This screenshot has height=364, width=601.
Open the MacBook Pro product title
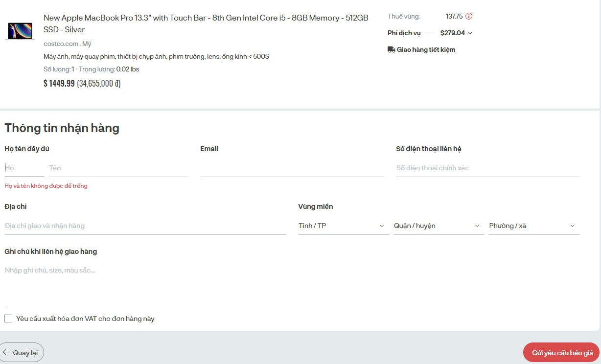206,23
